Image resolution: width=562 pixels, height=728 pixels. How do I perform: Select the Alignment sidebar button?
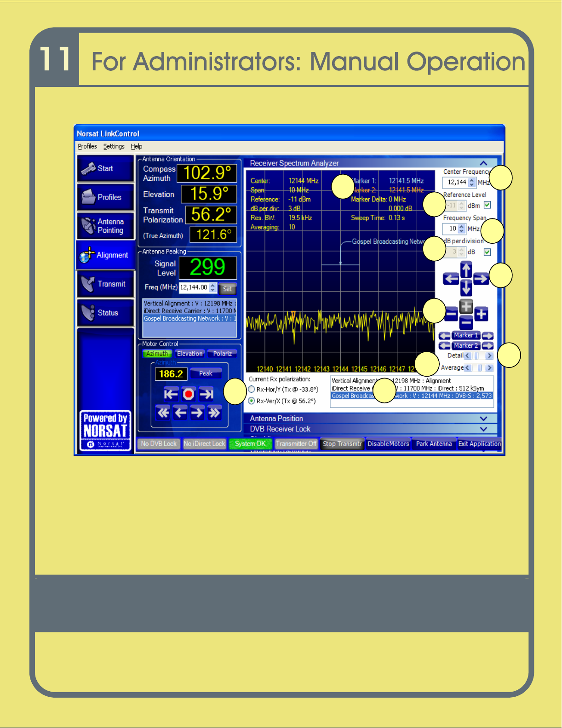pyautogui.click(x=106, y=255)
